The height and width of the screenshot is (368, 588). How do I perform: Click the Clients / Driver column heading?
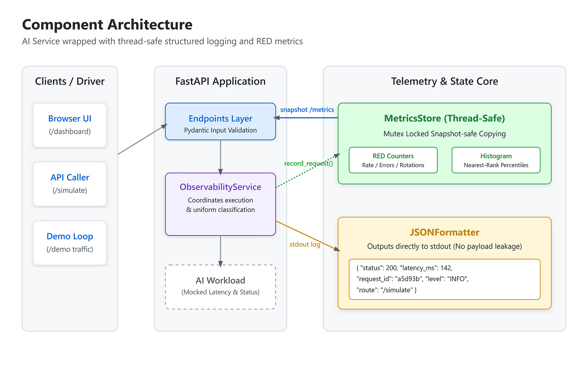tap(70, 81)
